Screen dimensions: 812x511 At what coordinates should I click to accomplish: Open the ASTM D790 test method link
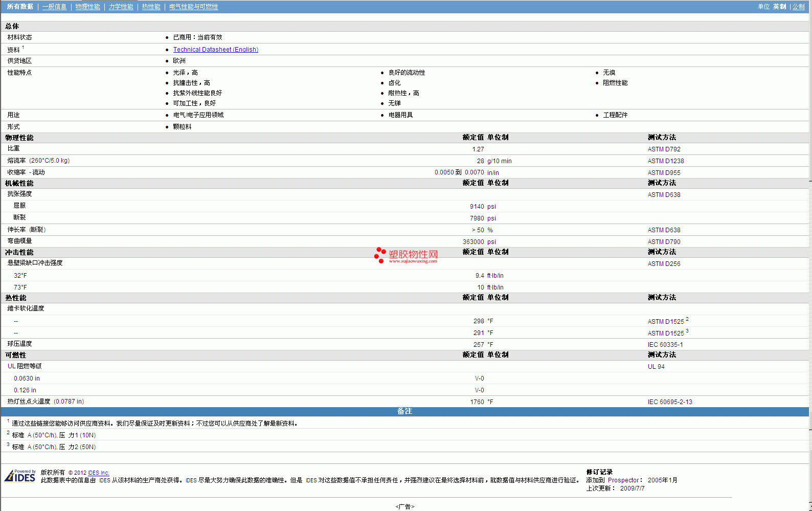[664, 242]
